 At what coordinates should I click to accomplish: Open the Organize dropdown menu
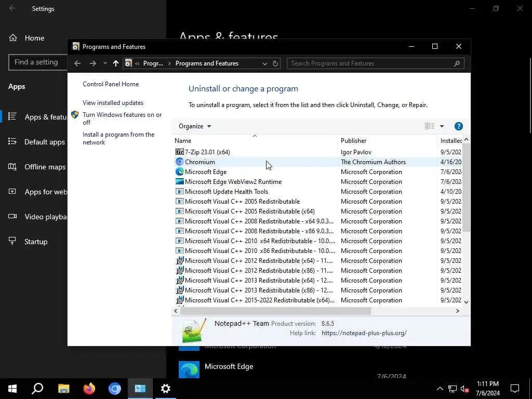point(195,126)
